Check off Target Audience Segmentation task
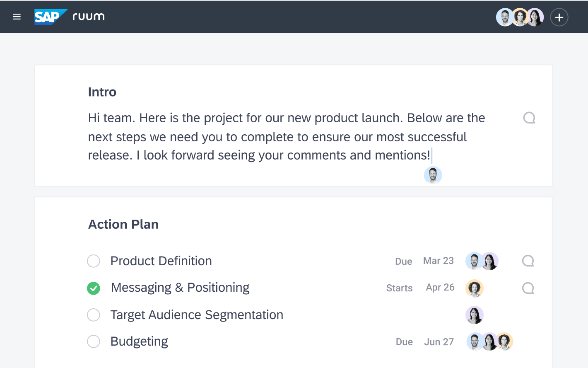 (94, 315)
